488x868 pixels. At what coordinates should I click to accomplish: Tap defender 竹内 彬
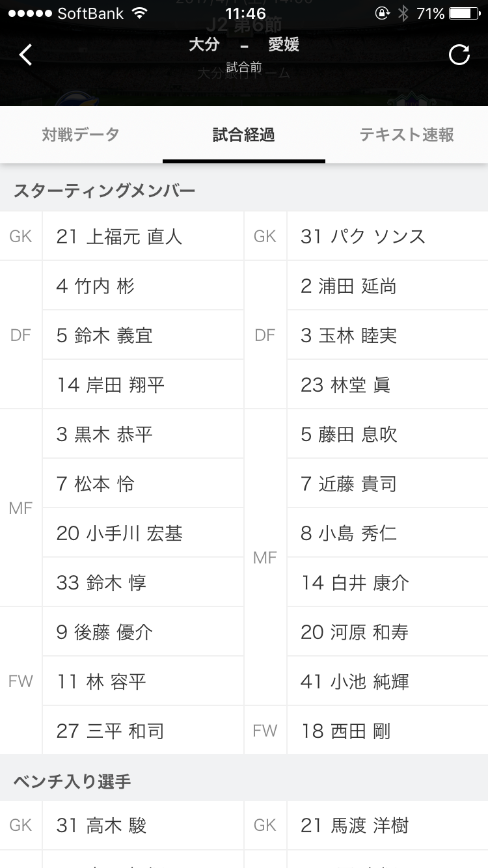[96, 286]
